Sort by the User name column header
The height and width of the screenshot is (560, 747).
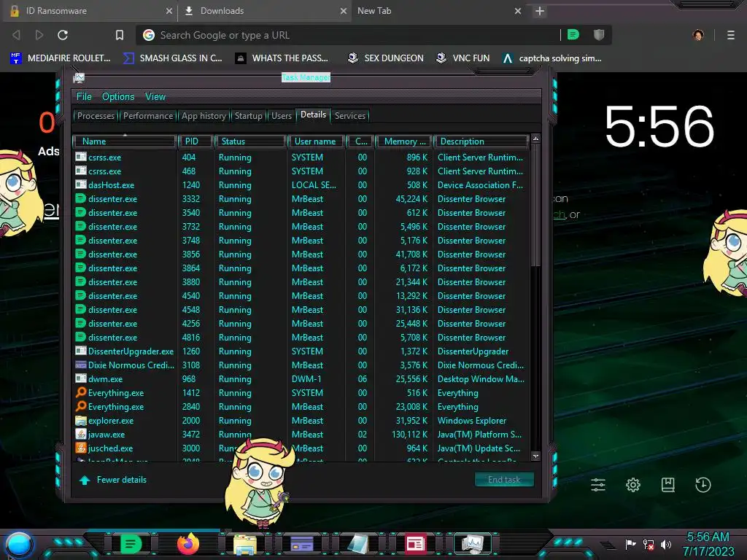[315, 141]
